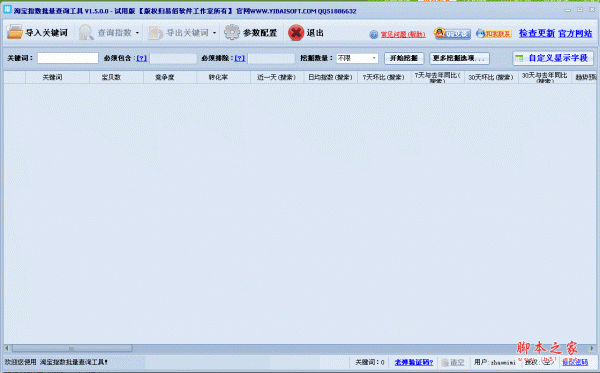
Task: Click the 修改密码 link in status bar
Action: [575, 362]
